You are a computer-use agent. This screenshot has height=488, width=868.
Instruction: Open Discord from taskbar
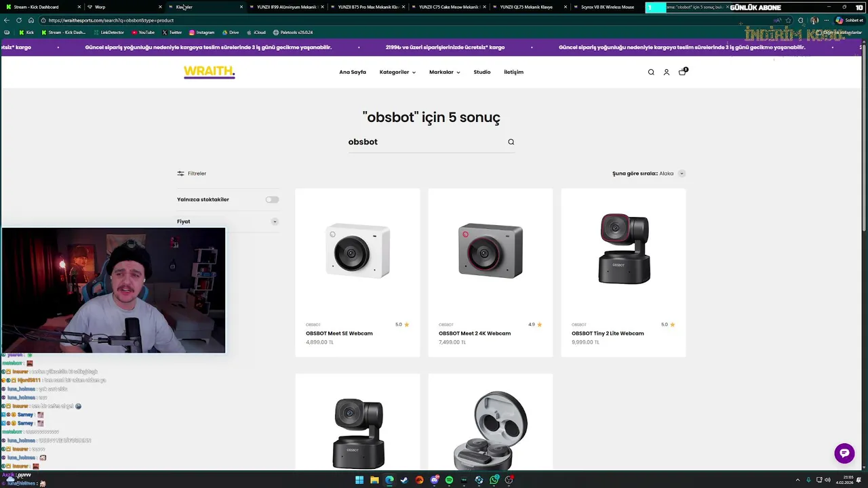(x=435, y=480)
